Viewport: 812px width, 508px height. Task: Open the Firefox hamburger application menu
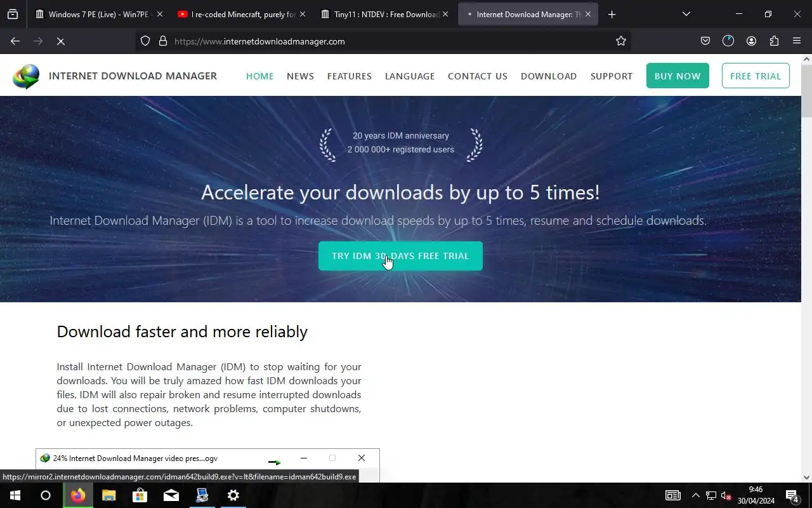tap(797, 41)
